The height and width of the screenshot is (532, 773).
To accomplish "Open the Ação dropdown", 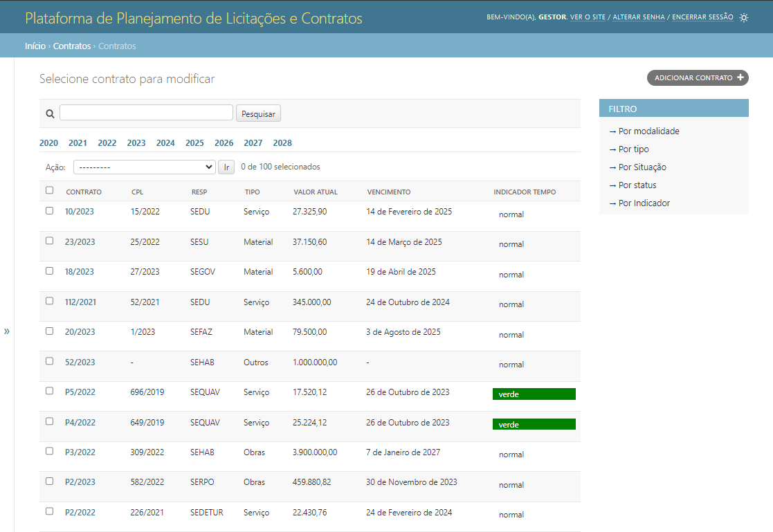I will click(x=145, y=167).
